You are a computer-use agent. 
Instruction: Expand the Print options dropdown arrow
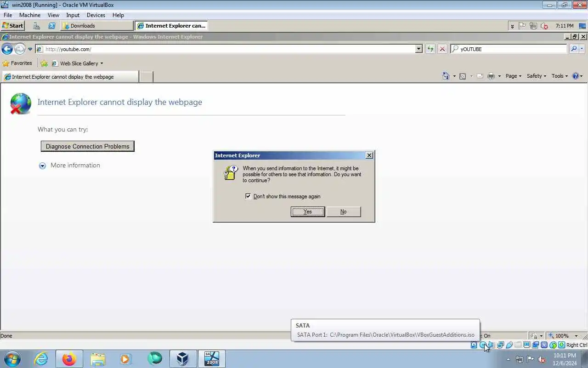point(499,76)
